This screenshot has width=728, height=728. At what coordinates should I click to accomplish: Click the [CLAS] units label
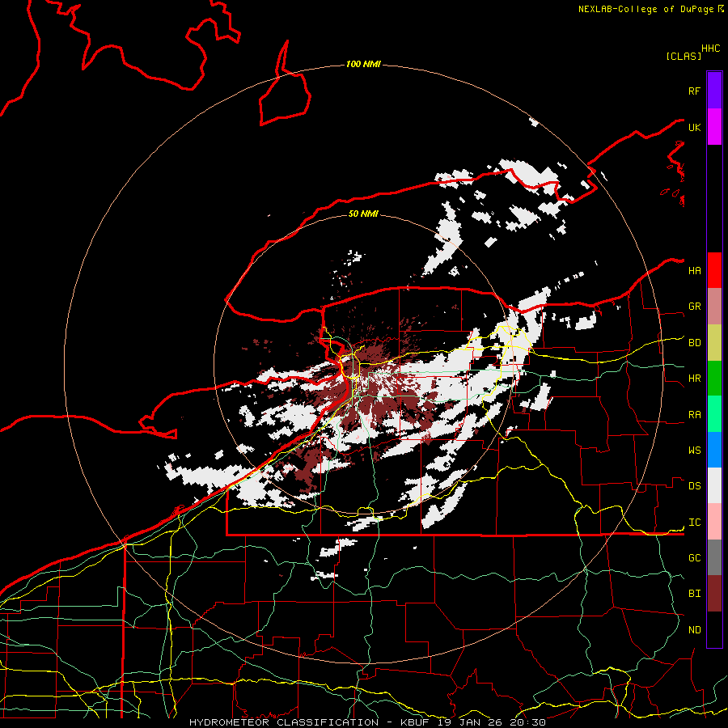pyautogui.click(x=684, y=56)
